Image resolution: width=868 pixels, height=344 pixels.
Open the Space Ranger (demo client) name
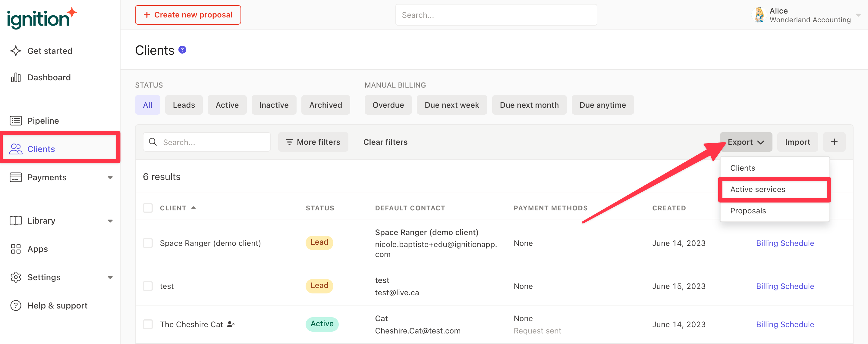[210, 243]
